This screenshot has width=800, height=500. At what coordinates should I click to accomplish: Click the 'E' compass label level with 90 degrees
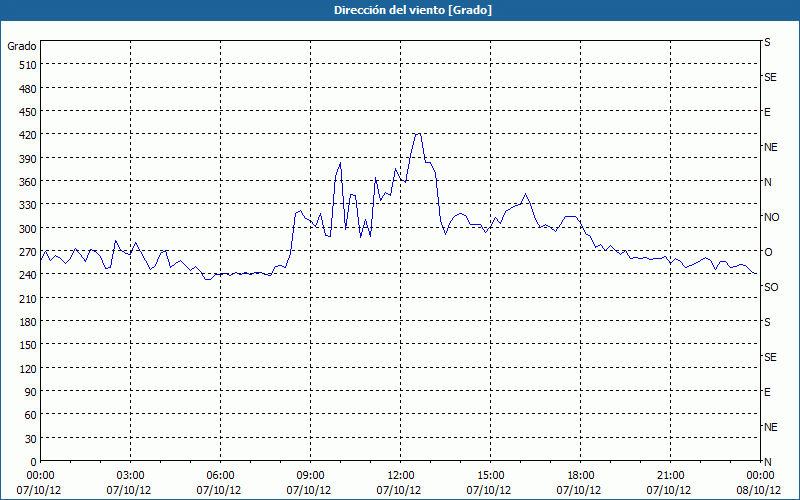tap(767, 392)
